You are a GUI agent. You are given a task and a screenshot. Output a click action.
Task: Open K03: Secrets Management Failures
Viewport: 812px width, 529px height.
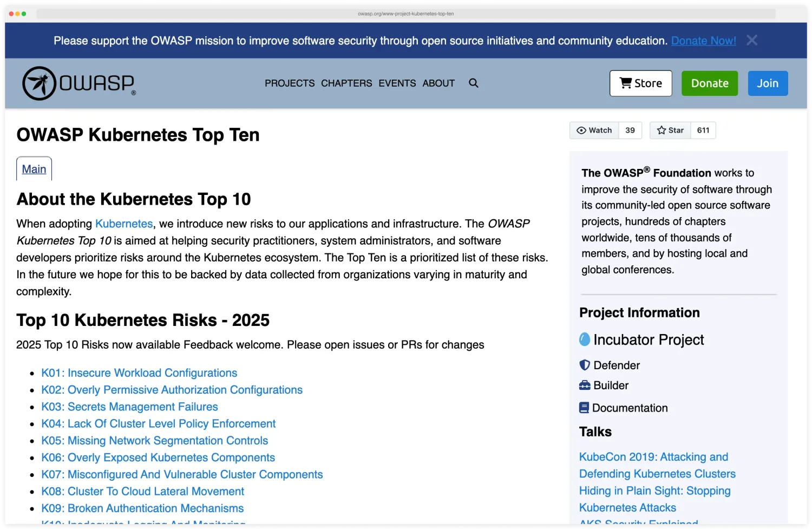click(x=129, y=407)
